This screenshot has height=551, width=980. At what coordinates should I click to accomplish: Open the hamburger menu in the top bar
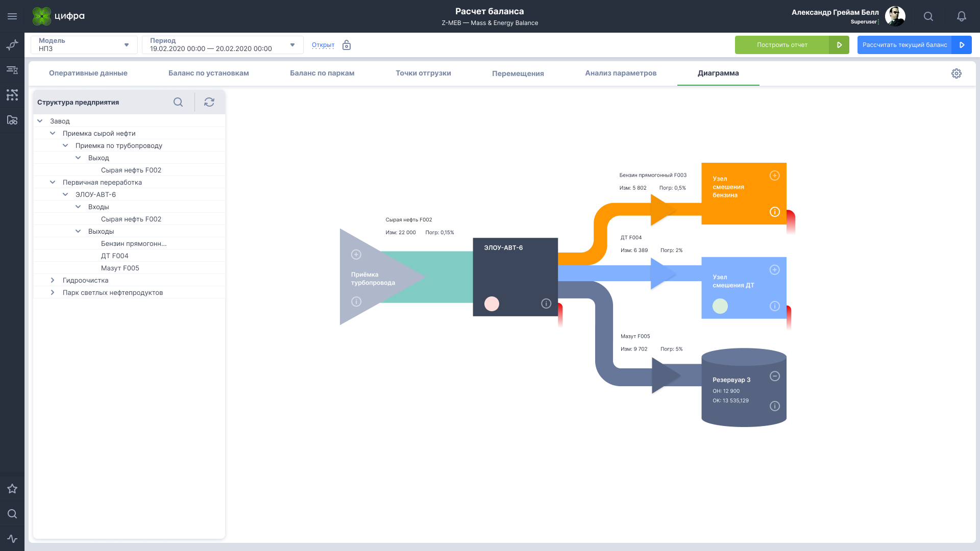click(12, 16)
